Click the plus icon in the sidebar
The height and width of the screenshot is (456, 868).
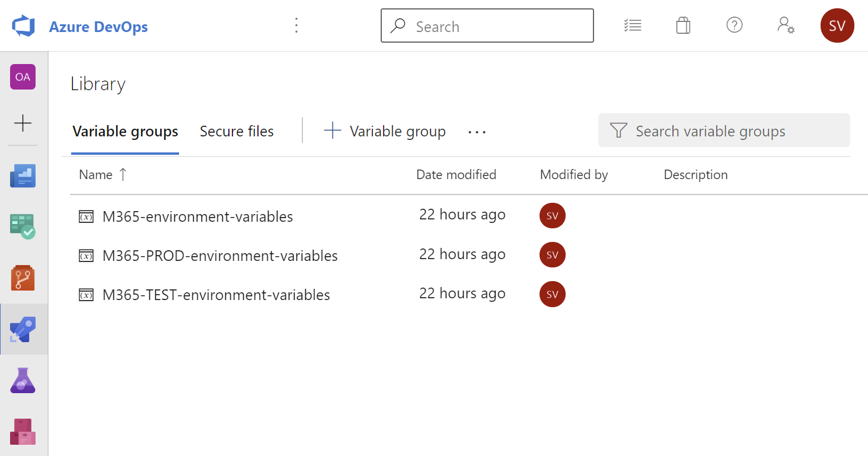coord(23,123)
